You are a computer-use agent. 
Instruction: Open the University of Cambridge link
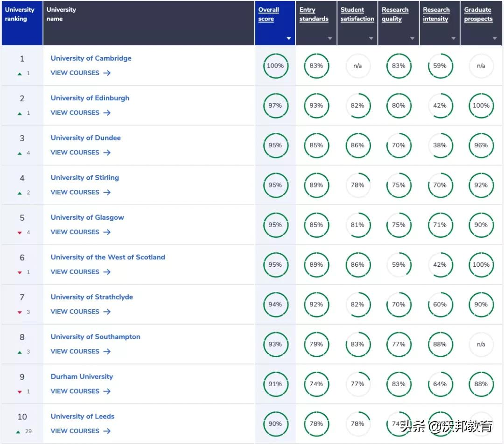coord(91,58)
